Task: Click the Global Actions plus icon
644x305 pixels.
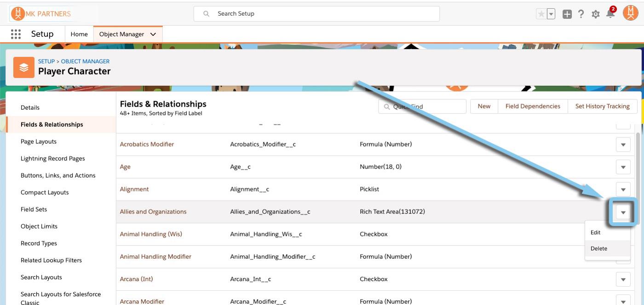Action: tap(567, 14)
